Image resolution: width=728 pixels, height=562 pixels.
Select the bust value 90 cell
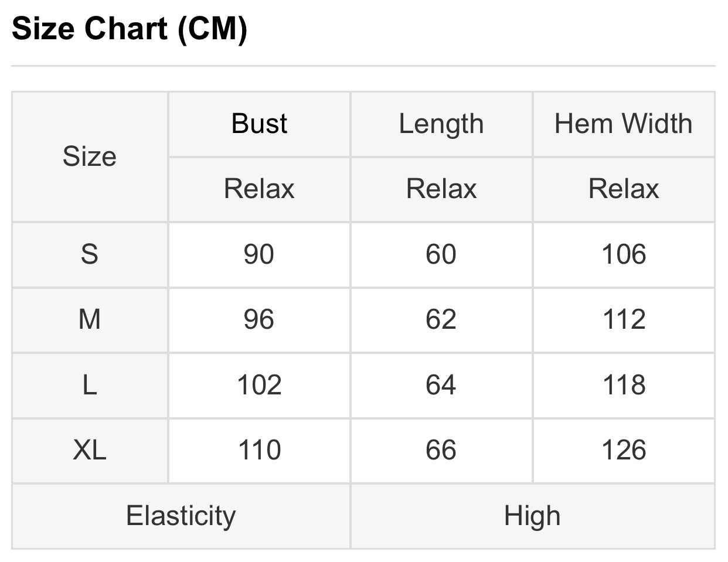pyautogui.click(x=259, y=254)
